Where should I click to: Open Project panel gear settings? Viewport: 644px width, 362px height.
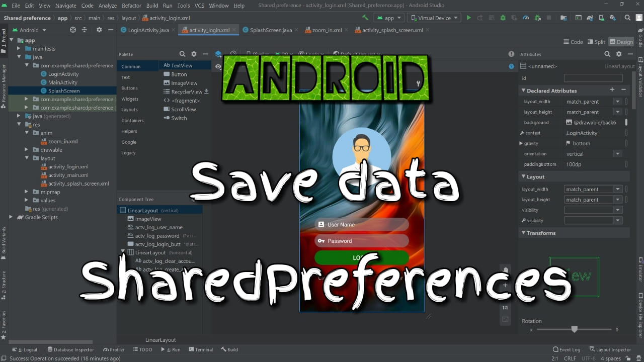[x=99, y=30]
